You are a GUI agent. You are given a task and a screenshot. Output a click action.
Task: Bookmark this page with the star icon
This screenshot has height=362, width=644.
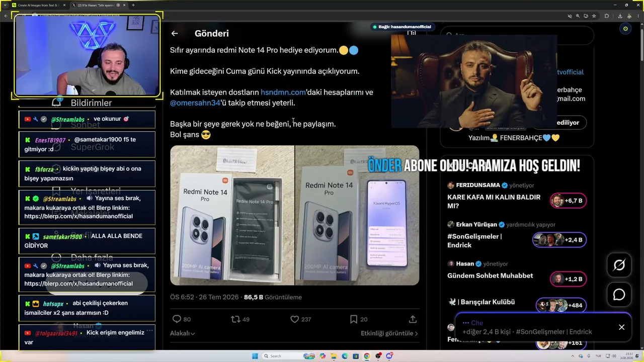pos(594,16)
